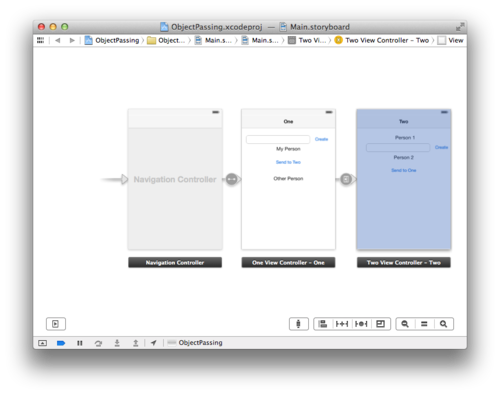
Task: Toggle the form factor preview button
Action: [x=299, y=324]
